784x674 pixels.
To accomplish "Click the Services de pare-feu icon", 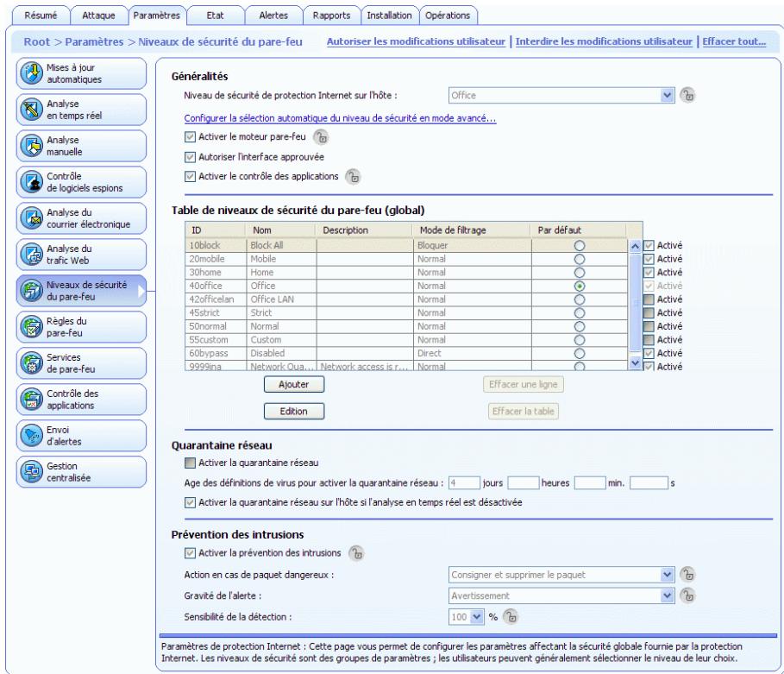I will coord(31,362).
